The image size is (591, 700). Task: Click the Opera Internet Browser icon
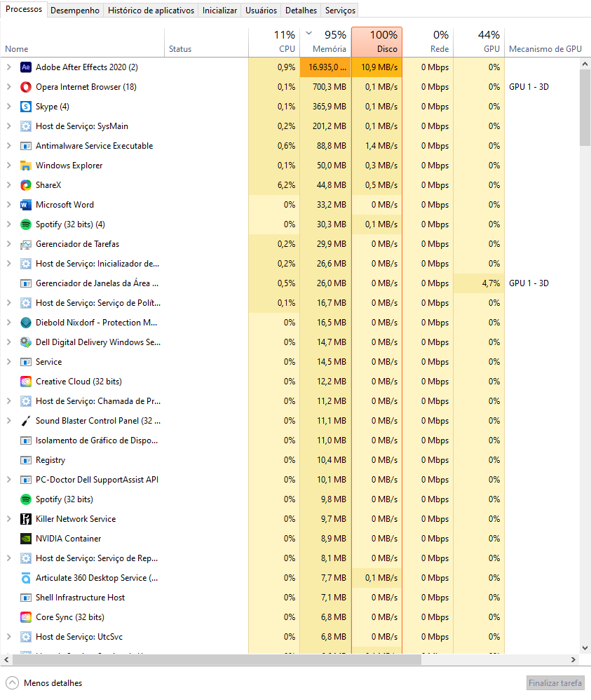click(x=26, y=87)
